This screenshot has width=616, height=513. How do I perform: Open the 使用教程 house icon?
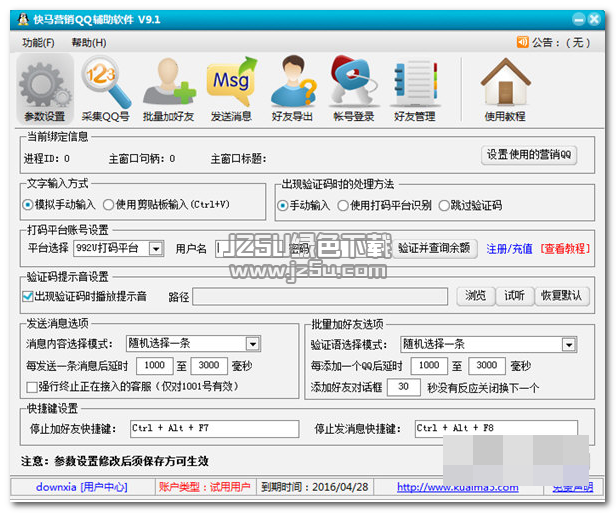(505, 89)
